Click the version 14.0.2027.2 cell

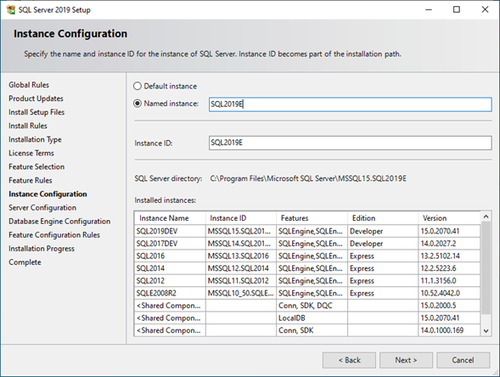tap(449, 243)
